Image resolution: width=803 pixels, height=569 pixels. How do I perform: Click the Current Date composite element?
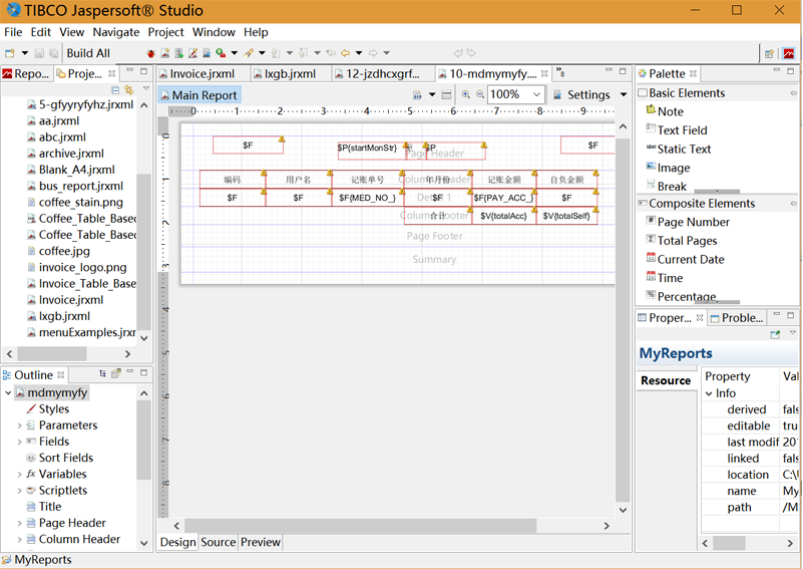coord(690,259)
